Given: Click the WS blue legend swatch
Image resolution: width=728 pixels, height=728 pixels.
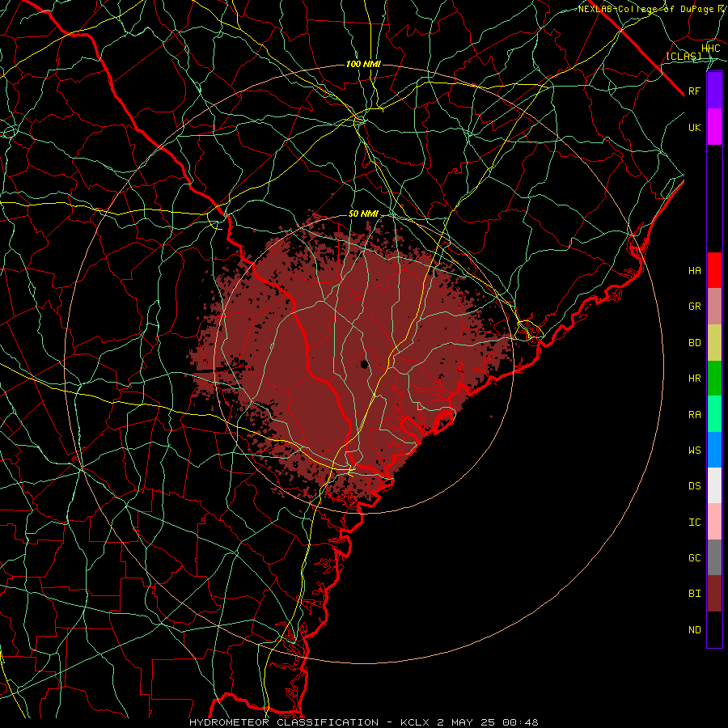Looking at the screenshot, I should pos(714,450).
